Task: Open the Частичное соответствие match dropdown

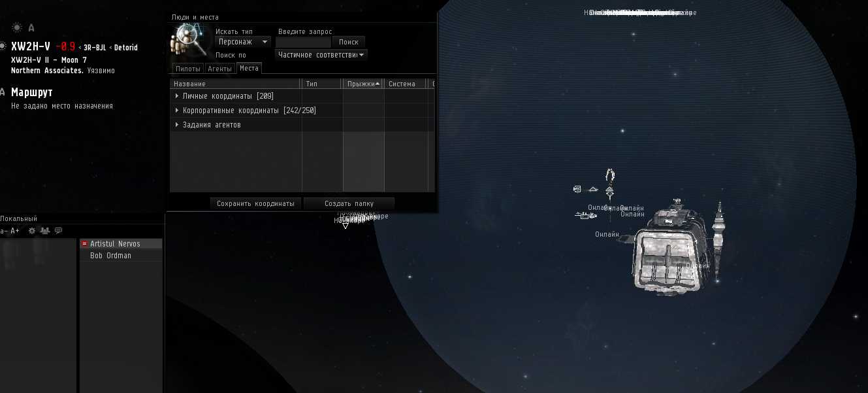Action: click(x=321, y=55)
